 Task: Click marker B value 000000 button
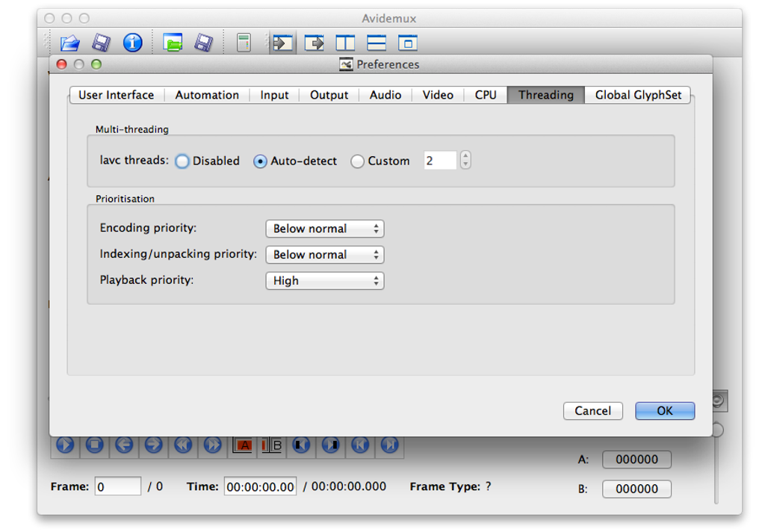[636, 489]
